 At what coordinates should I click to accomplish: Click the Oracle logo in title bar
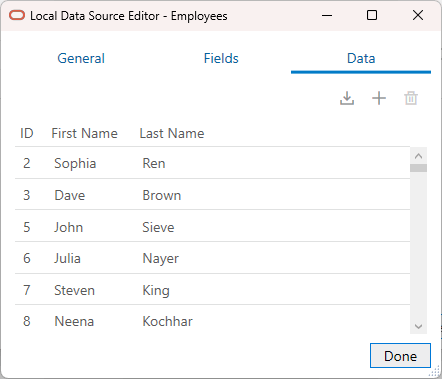click(17, 15)
